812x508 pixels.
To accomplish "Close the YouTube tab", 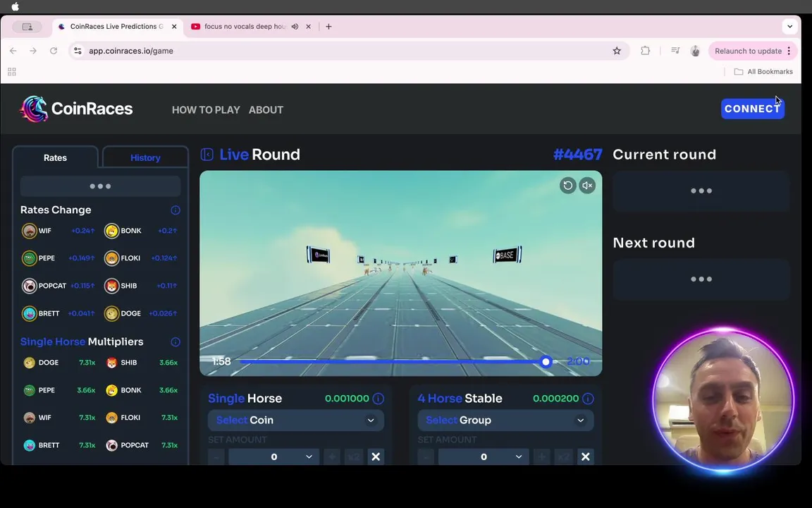I will click(x=308, y=26).
